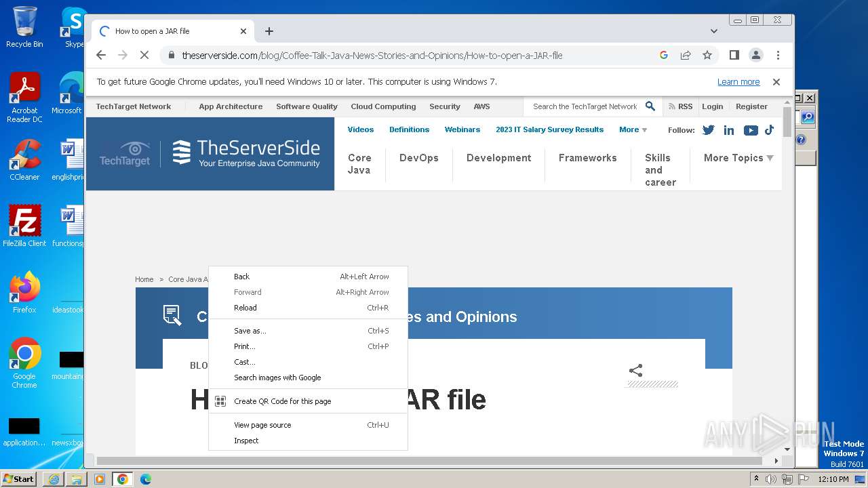Open Chrome three-dot menu
Viewport: 868px width, 488px height.
click(778, 56)
